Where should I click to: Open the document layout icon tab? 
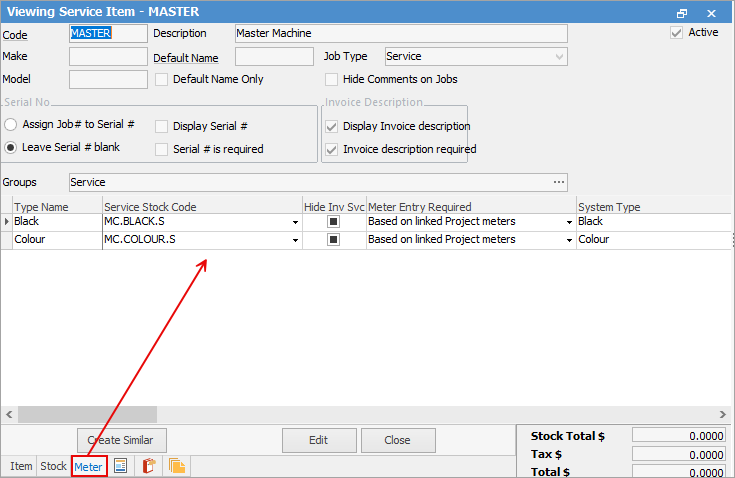121,466
